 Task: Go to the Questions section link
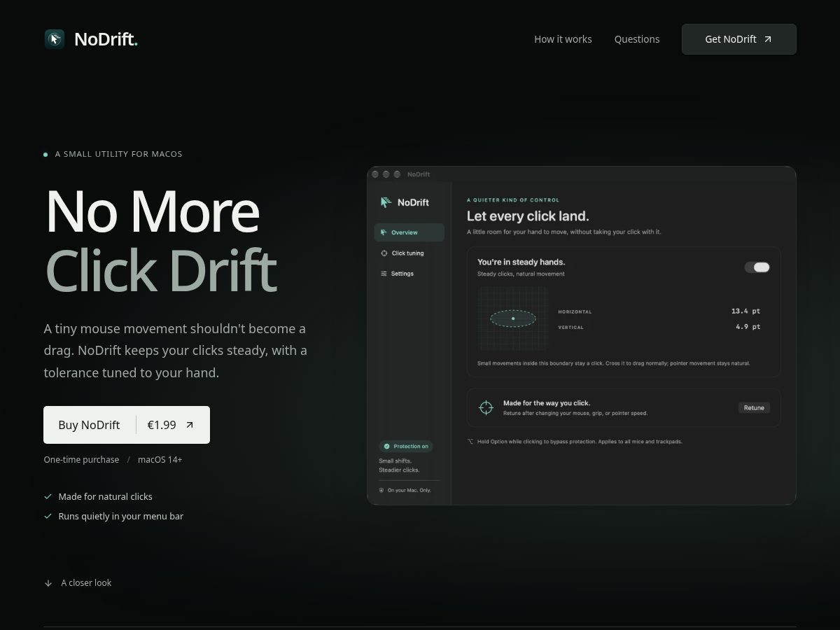(x=637, y=39)
